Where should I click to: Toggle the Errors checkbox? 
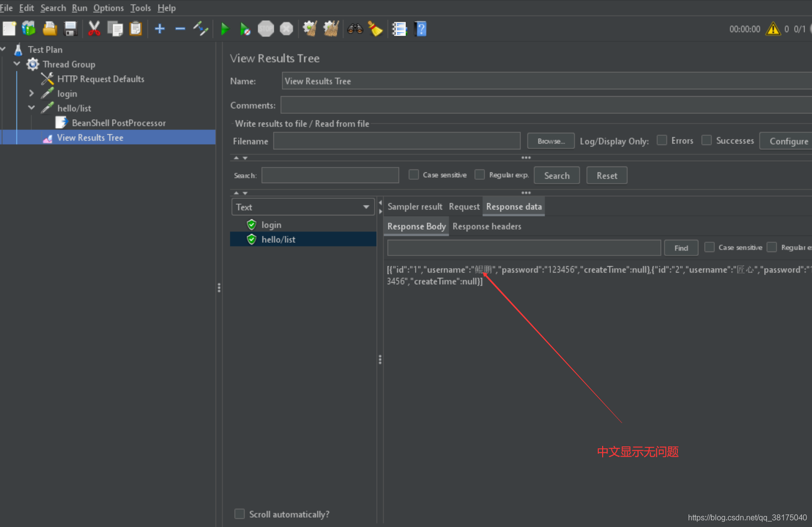click(x=662, y=141)
